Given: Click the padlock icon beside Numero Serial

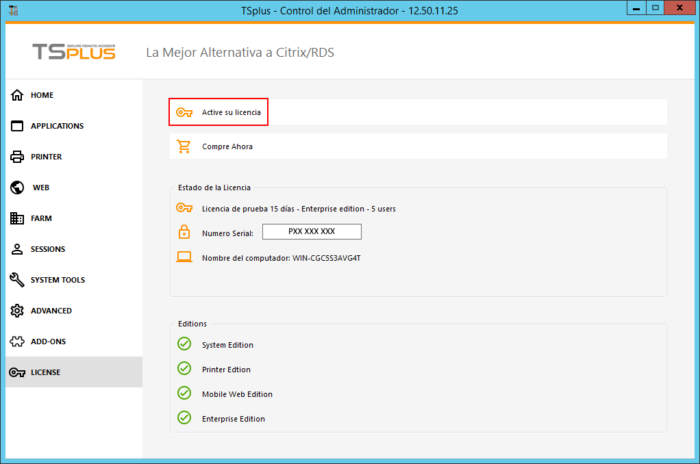Looking at the screenshot, I should [x=184, y=232].
